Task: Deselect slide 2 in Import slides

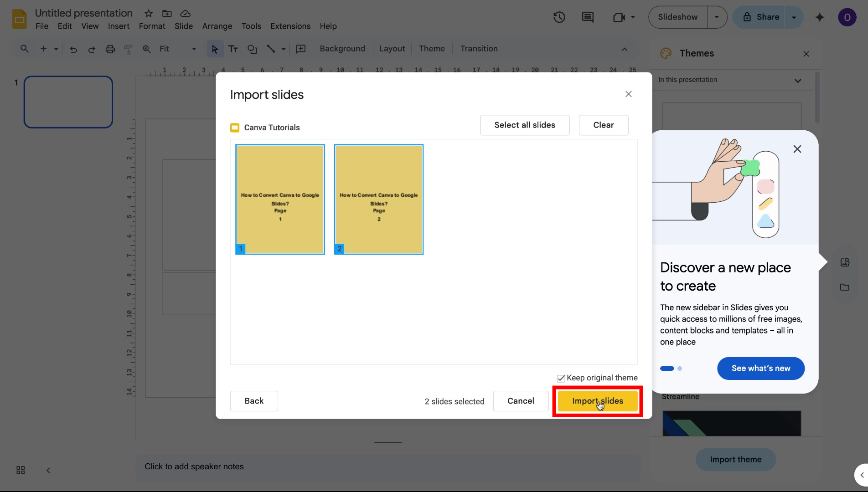Action: pos(378,199)
